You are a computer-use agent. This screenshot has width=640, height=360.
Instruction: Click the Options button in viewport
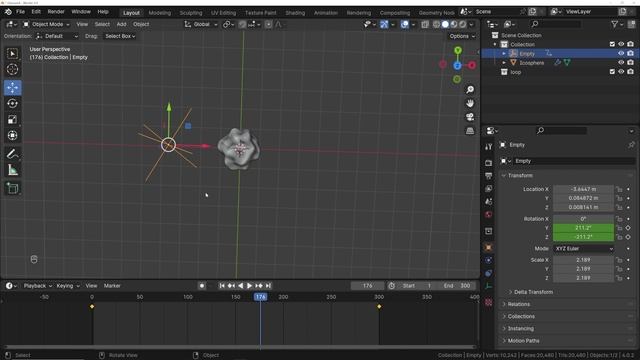click(x=462, y=36)
